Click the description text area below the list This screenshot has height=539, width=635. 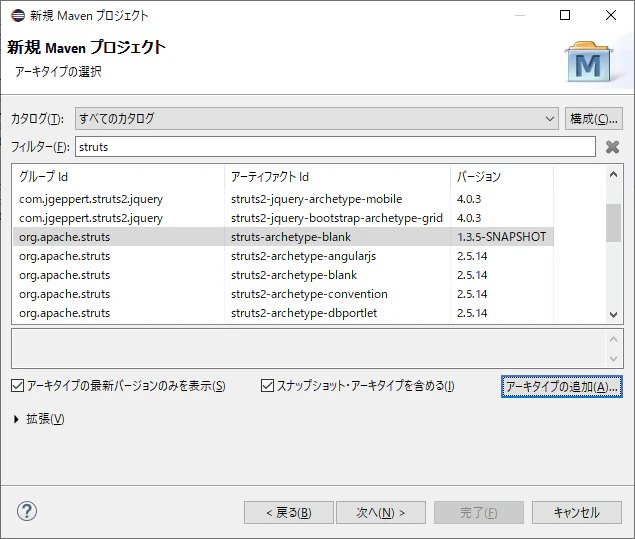click(309, 349)
